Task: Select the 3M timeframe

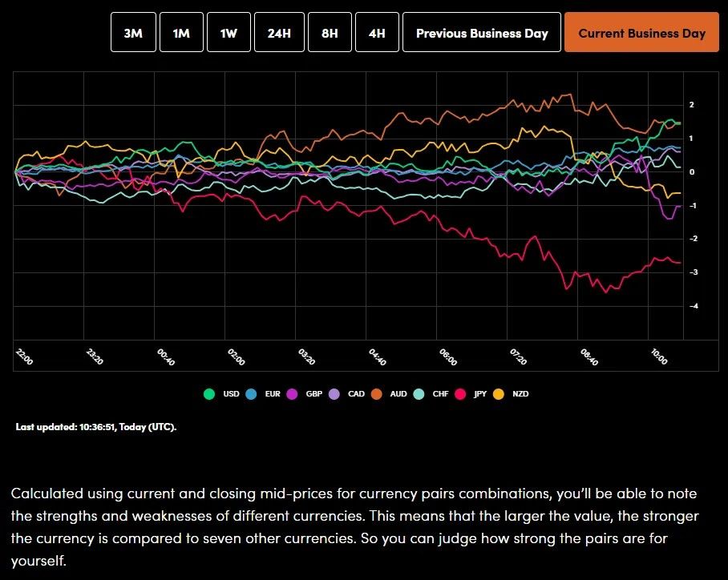Action: [x=133, y=32]
